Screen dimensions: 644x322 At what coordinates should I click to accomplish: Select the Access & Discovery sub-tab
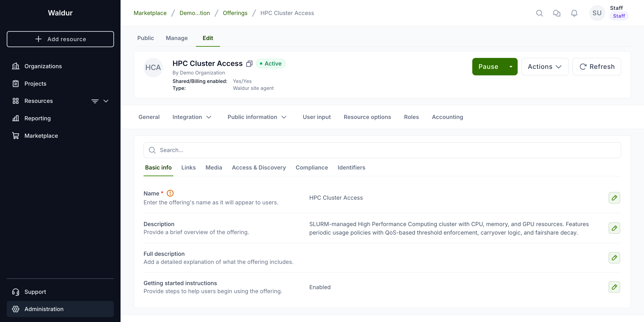point(259,167)
